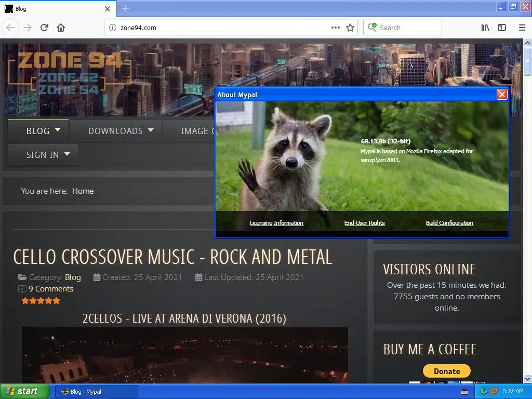Open the Blog category link
This screenshot has width=532, height=399.
point(73,277)
